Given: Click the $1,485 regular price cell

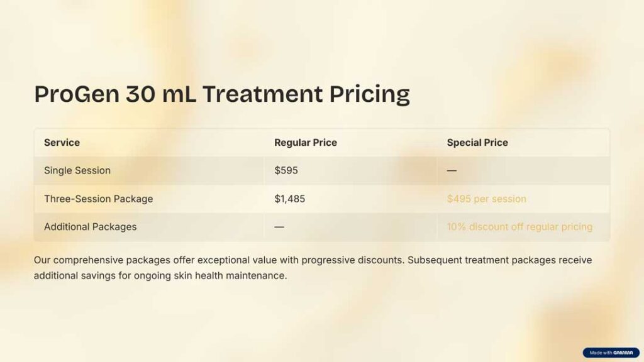Looking at the screenshot, I should pos(289,199).
